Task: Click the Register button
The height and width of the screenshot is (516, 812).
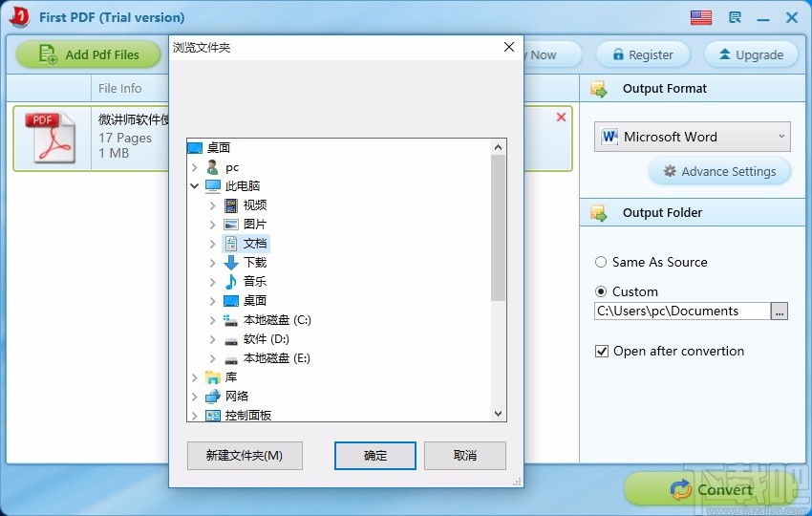Action: pos(643,54)
